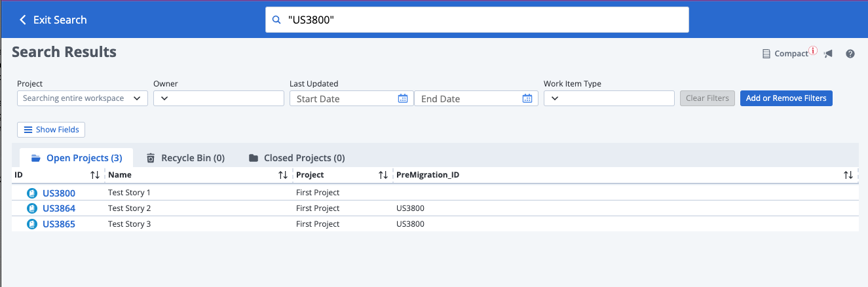Open the help question mark icon
Image resolution: width=868 pixels, height=287 pixels.
850,54
